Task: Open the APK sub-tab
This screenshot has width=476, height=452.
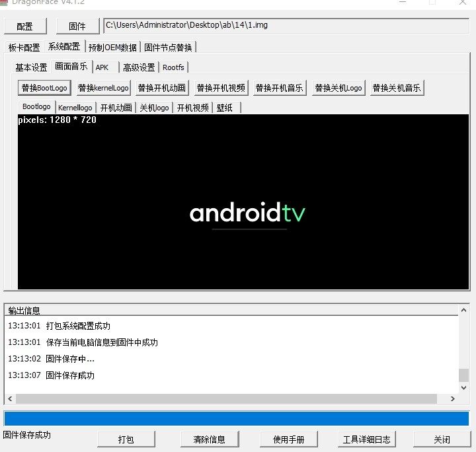Action: click(105, 67)
